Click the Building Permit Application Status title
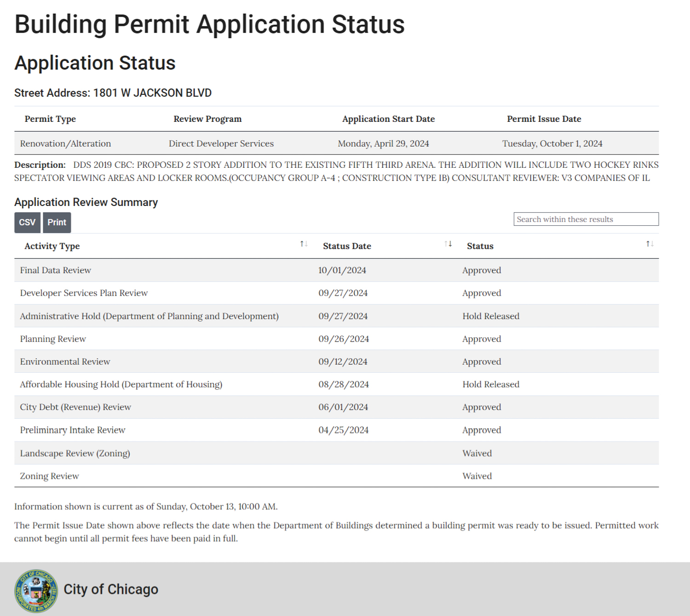 point(209,24)
